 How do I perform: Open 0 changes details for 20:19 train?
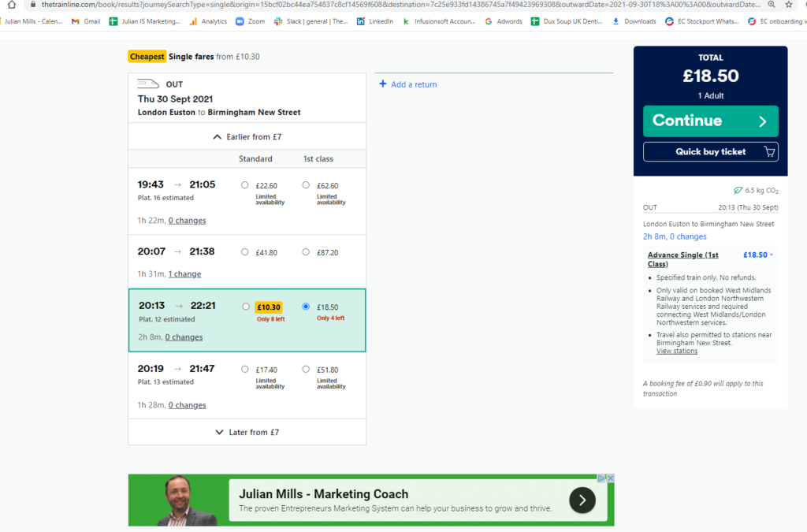187,405
